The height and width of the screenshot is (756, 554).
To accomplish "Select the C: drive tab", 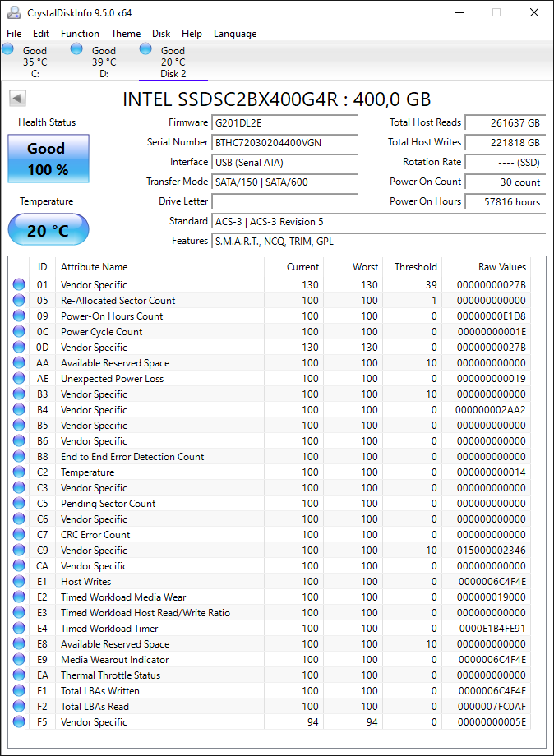I will pyautogui.click(x=35, y=62).
